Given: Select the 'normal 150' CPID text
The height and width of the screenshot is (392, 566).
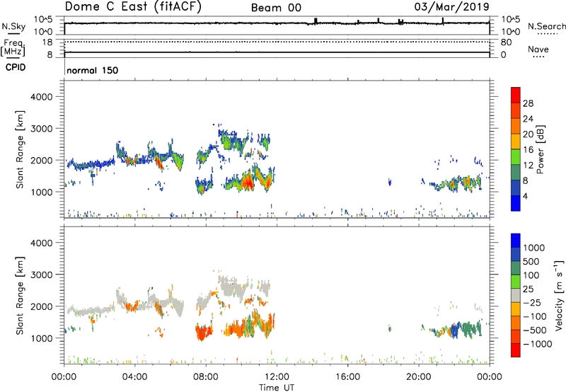Looking at the screenshot, I should [x=93, y=70].
